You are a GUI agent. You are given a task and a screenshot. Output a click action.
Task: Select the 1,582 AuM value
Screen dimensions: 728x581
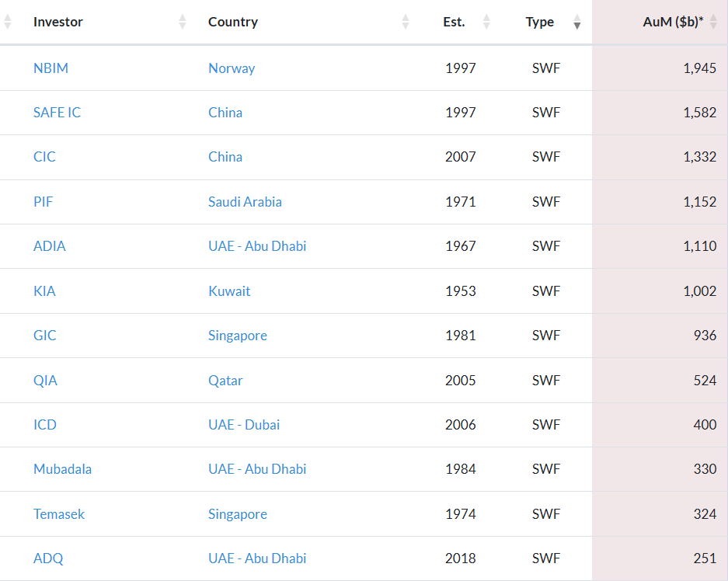coord(700,113)
